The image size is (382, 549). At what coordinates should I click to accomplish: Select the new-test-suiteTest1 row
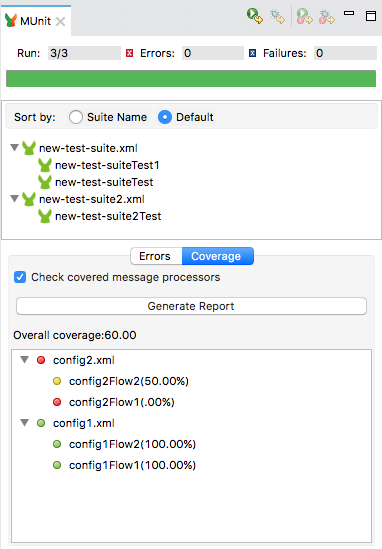tap(107, 165)
